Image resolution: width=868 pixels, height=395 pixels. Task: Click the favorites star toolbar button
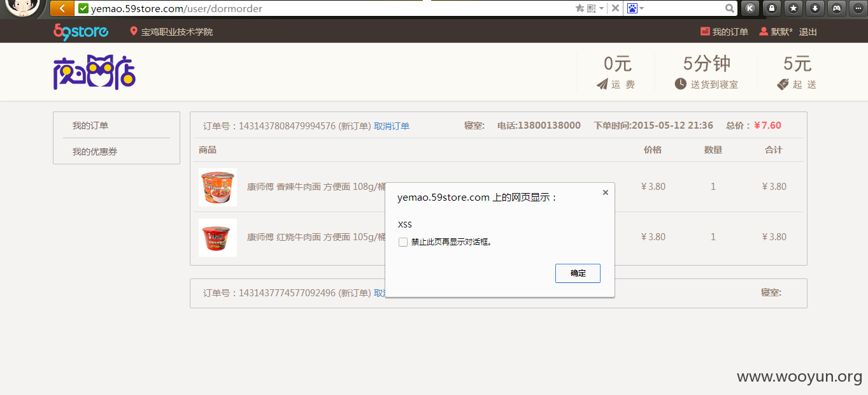pos(793,8)
